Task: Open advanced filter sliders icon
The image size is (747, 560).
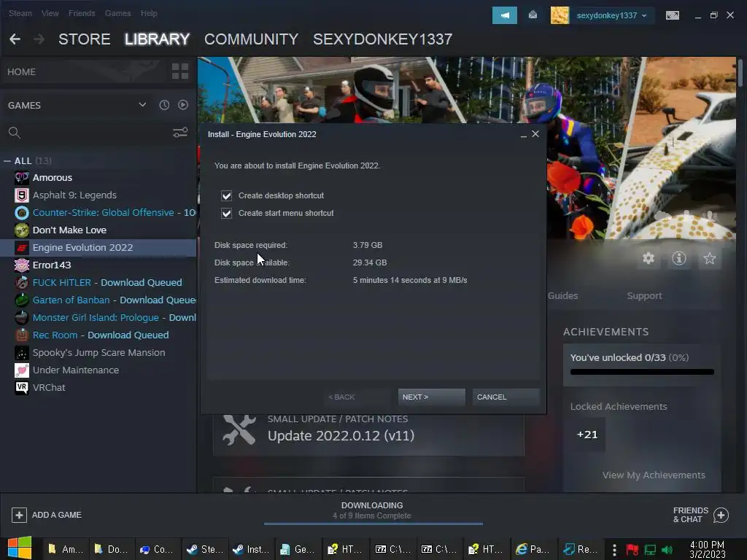Action: (x=180, y=133)
